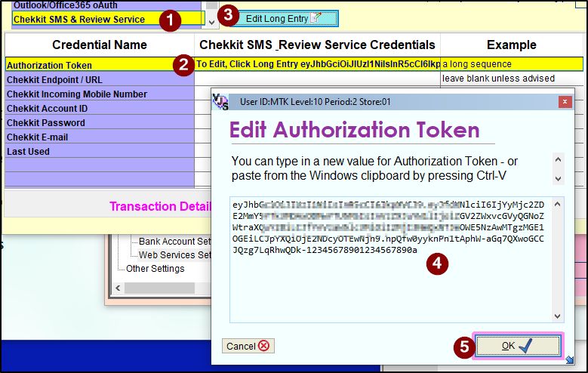
Task: Select Chekkit Password row
Action: 100,123
